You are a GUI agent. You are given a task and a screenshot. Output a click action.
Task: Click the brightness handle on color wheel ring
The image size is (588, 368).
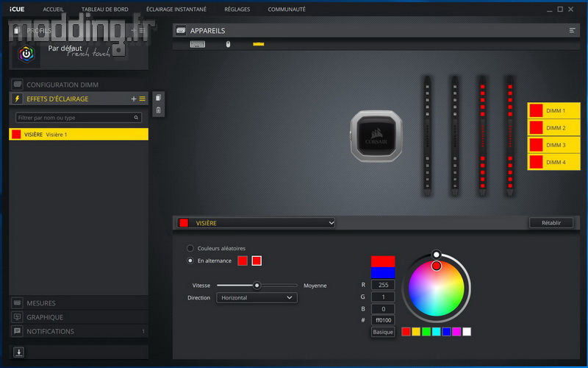(436, 255)
